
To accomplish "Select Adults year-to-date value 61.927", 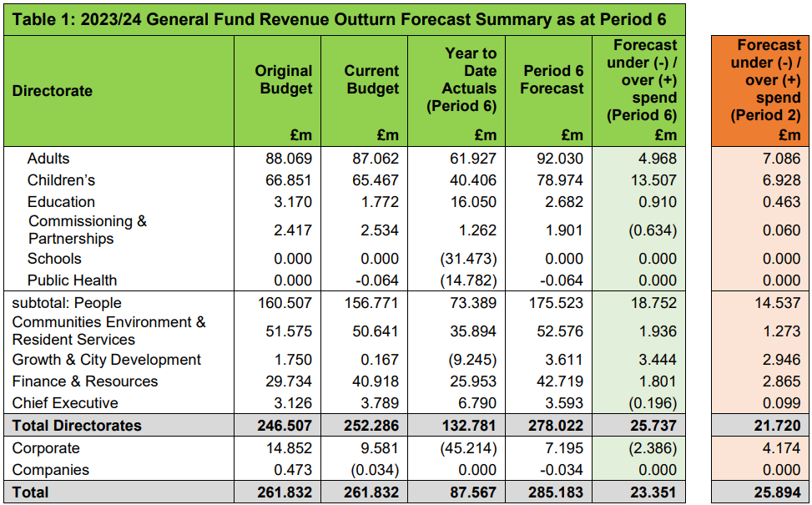I will [473, 159].
